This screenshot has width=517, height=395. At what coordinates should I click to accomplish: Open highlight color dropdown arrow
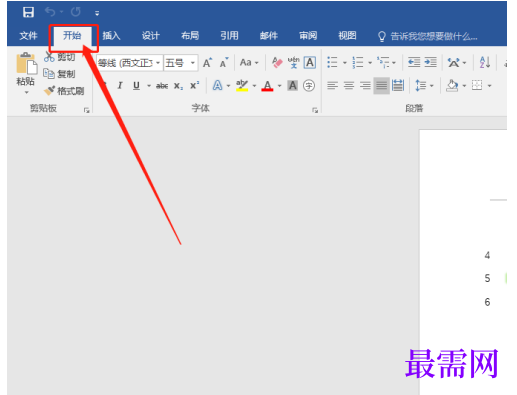click(254, 86)
